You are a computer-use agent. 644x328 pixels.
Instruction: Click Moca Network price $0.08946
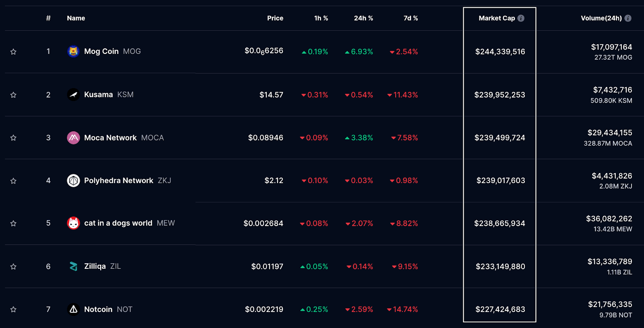[266, 138]
